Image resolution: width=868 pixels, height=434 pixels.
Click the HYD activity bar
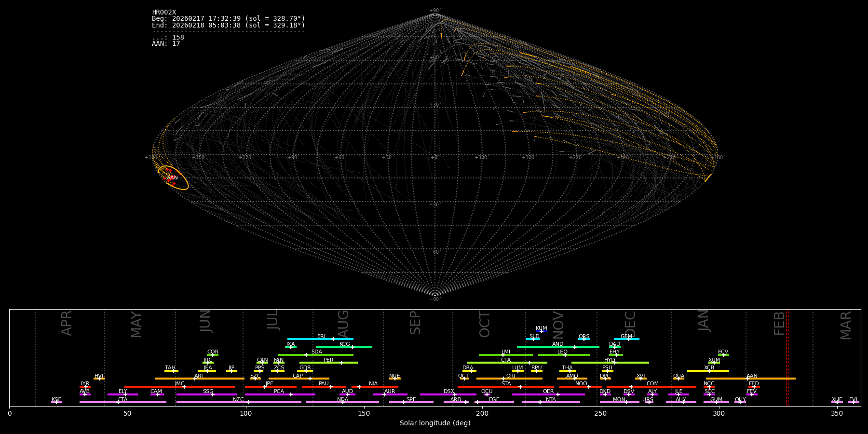610,363
